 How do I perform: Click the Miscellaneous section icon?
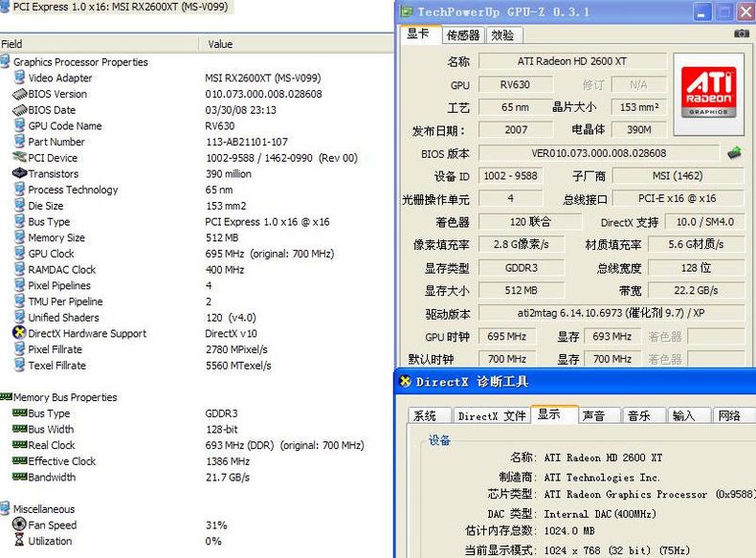[x=6, y=508]
